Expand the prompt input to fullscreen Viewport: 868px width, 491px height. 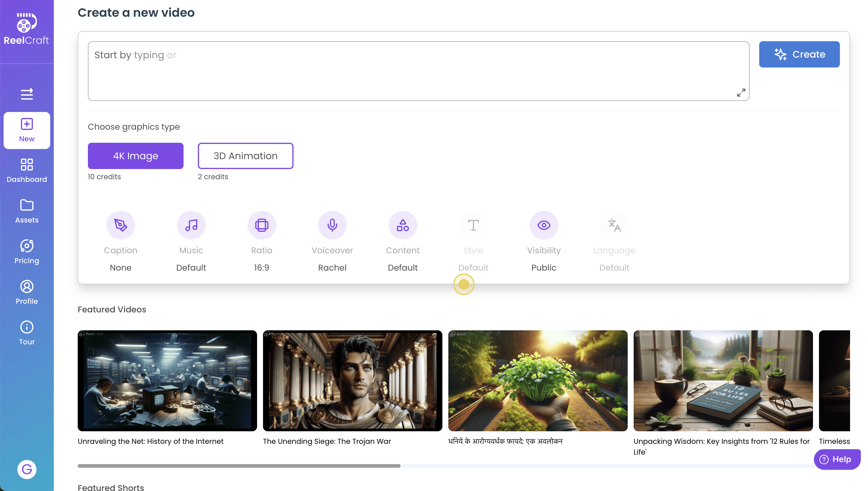click(741, 92)
